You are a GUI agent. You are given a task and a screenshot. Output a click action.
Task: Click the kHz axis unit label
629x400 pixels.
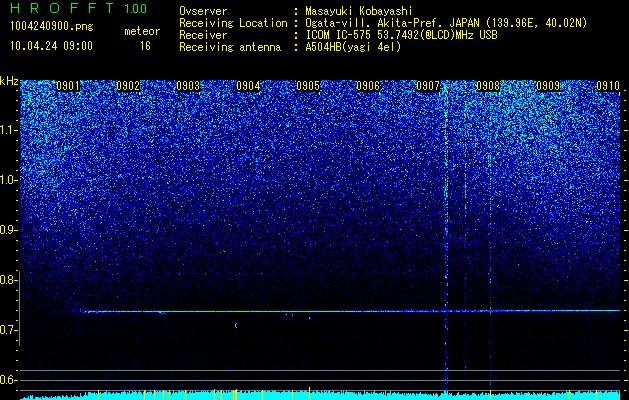(9, 81)
